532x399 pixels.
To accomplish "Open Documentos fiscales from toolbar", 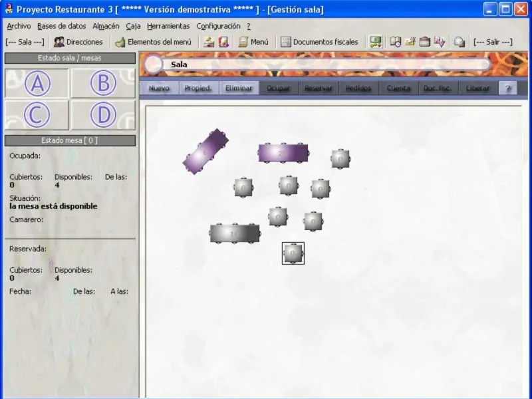I will click(320, 42).
